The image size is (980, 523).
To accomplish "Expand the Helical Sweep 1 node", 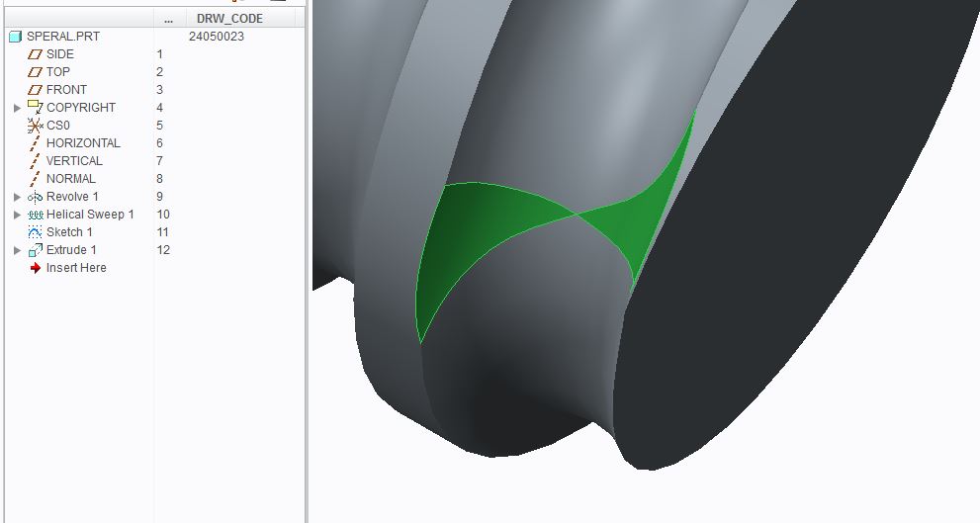I will click(18, 215).
